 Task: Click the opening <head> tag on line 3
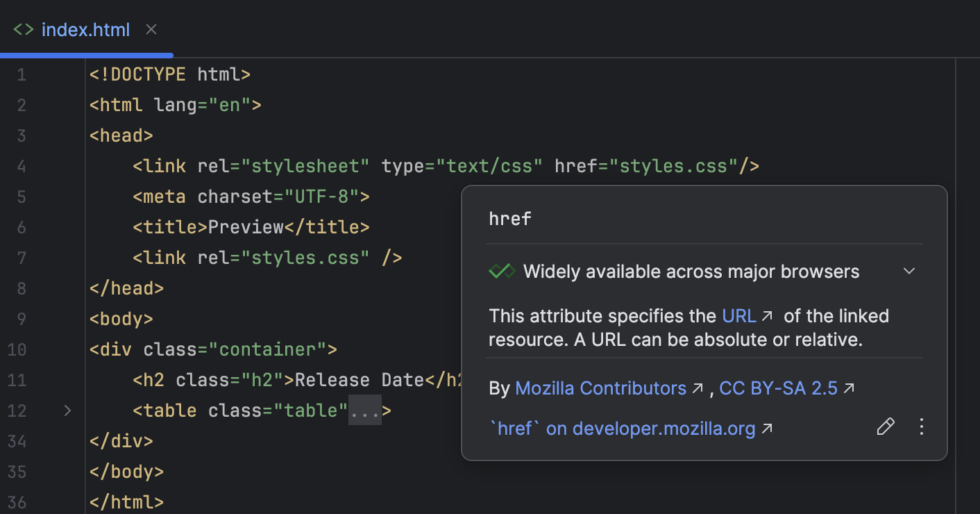tap(121, 135)
